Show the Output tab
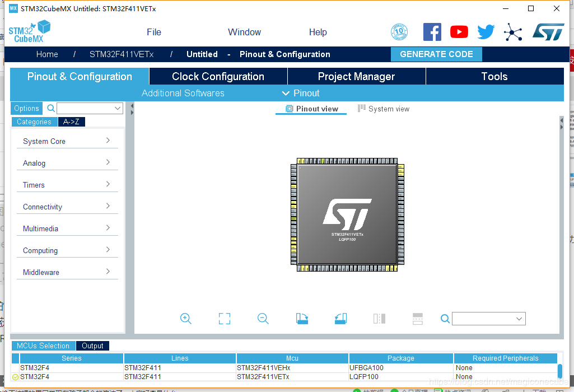The width and height of the screenshot is (574, 392). (92, 346)
